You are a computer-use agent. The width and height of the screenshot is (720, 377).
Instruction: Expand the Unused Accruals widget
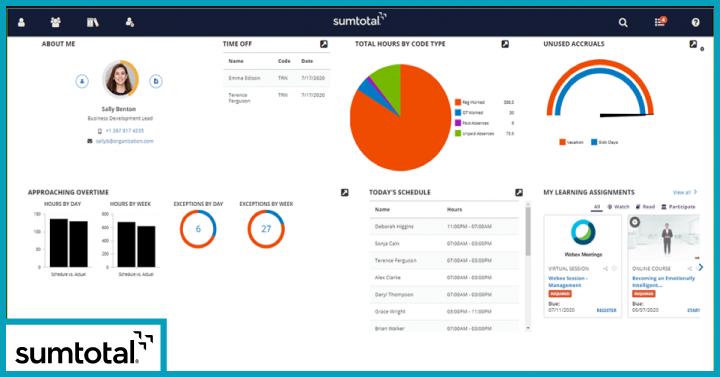click(693, 44)
